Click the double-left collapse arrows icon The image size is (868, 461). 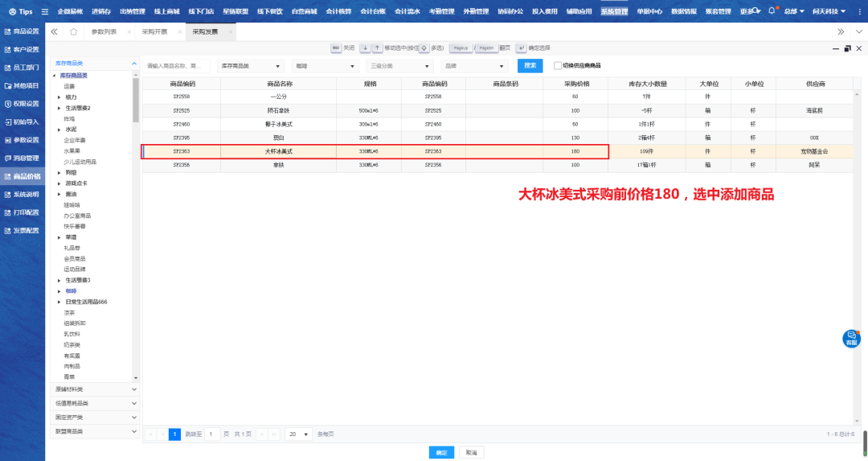[x=54, y=31]
